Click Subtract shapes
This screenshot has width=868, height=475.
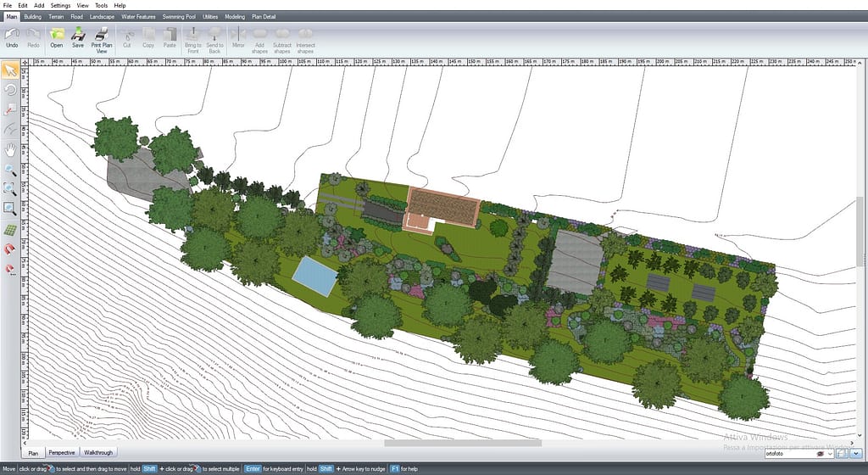pos(281,41)
